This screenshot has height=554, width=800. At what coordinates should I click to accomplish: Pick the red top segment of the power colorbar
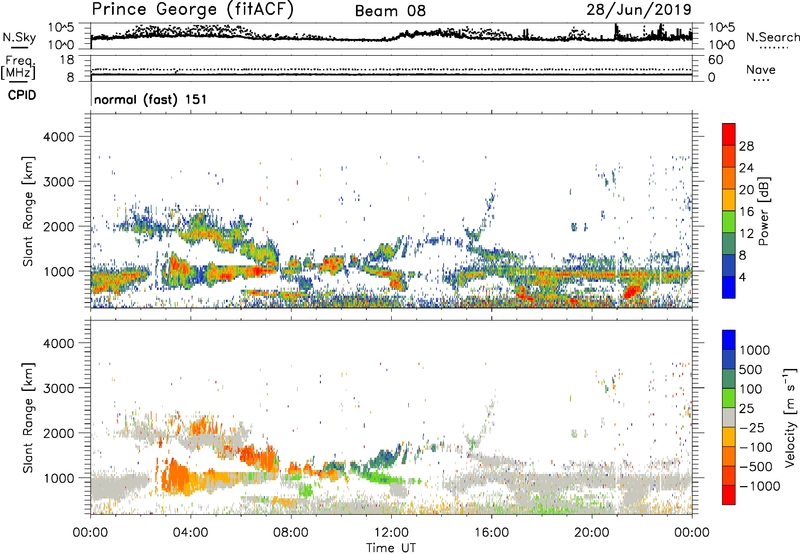coord(729,134)
